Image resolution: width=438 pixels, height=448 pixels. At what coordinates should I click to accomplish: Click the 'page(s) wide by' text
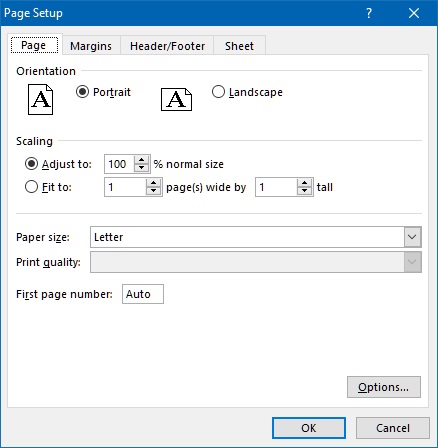pos(206,187)
